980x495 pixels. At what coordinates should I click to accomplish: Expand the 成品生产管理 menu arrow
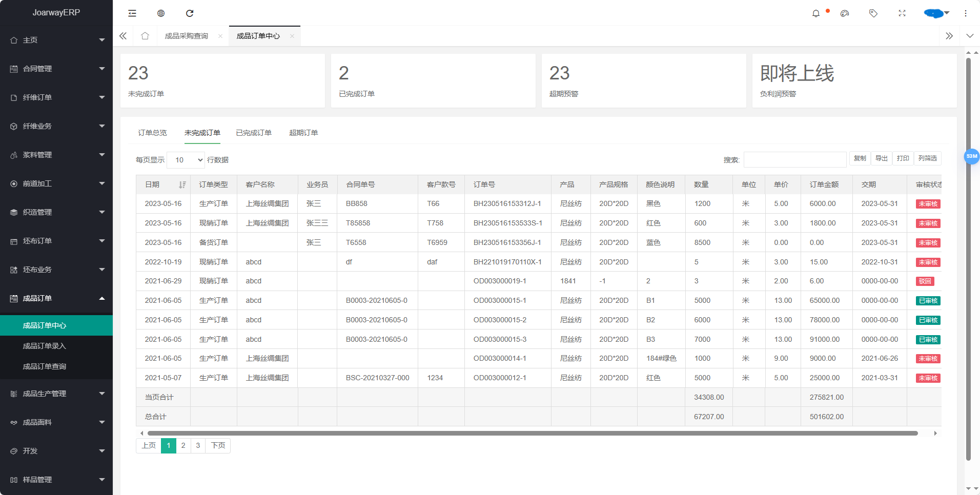click(102, 394)
